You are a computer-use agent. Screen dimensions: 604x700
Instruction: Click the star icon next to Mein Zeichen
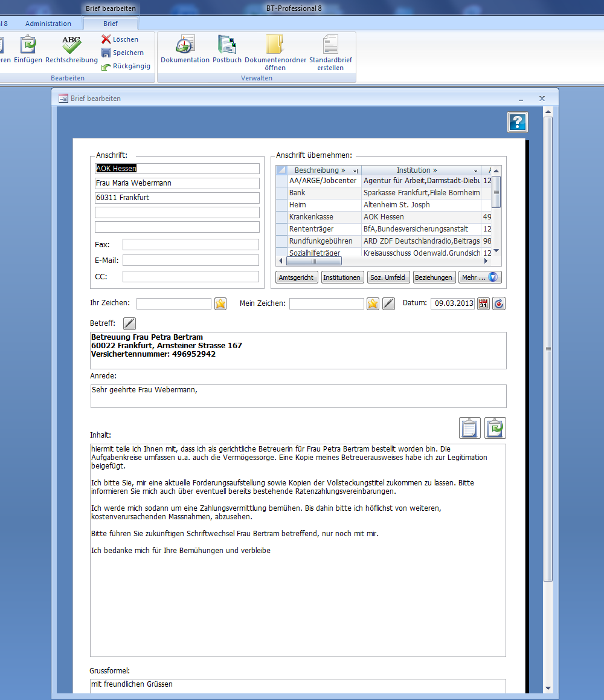pyautogui.click(x=373, y=303)
